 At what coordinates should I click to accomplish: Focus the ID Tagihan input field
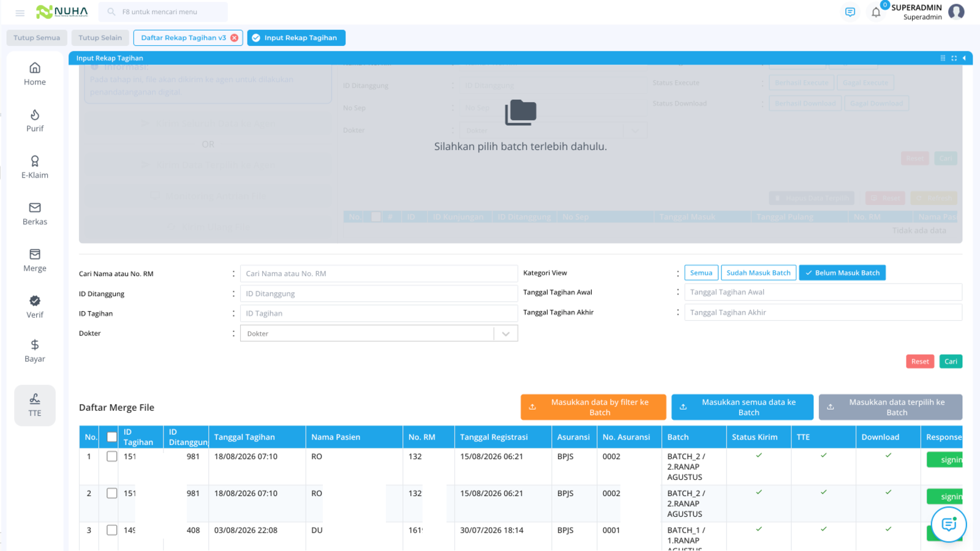click(x=379, y=313)
